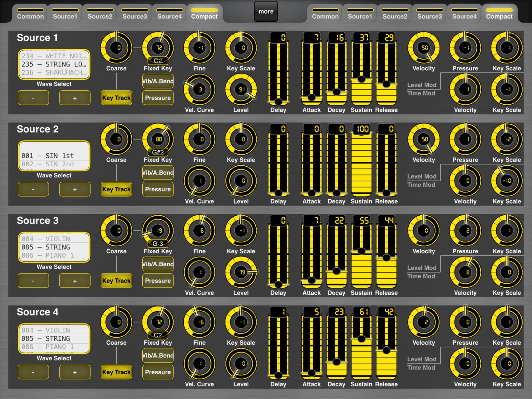
Task: Open the Source 2 Wave Select list
Action: [x=54, y=156]
